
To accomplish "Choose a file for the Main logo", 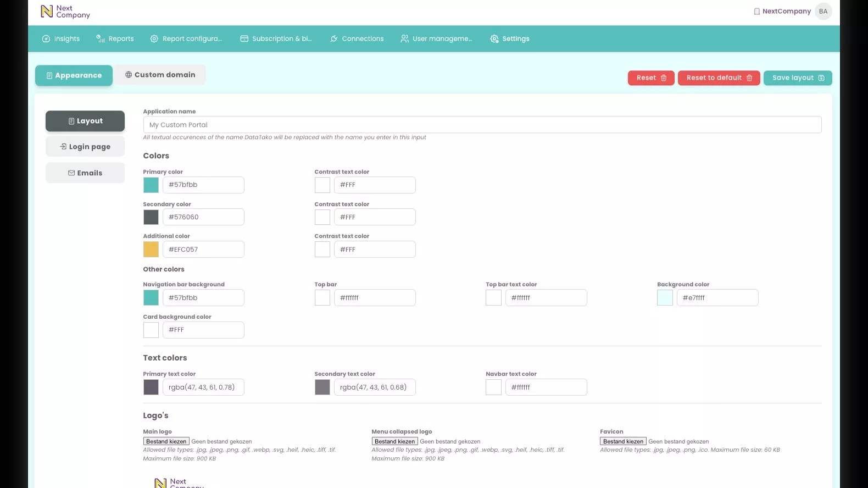I will (166, 441).
